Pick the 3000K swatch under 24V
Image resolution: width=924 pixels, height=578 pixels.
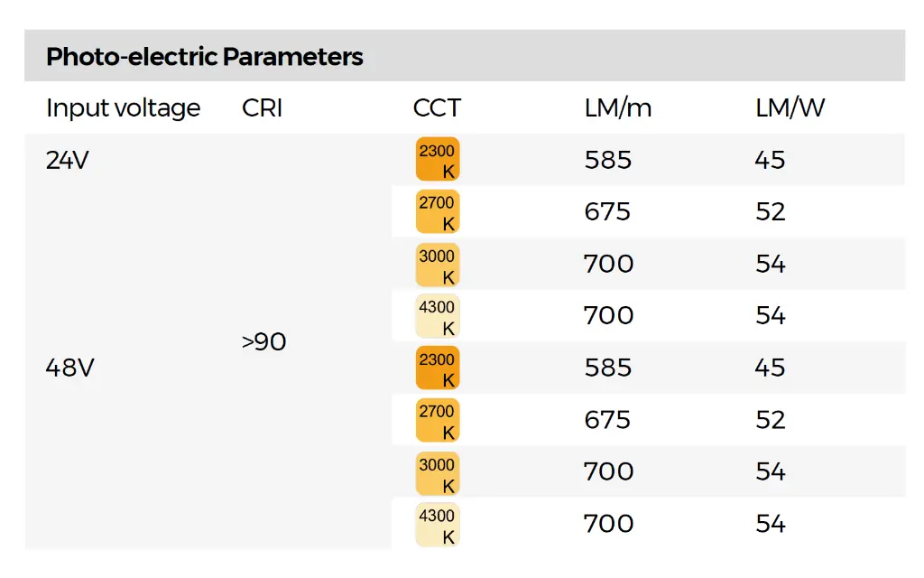(438, 265)
